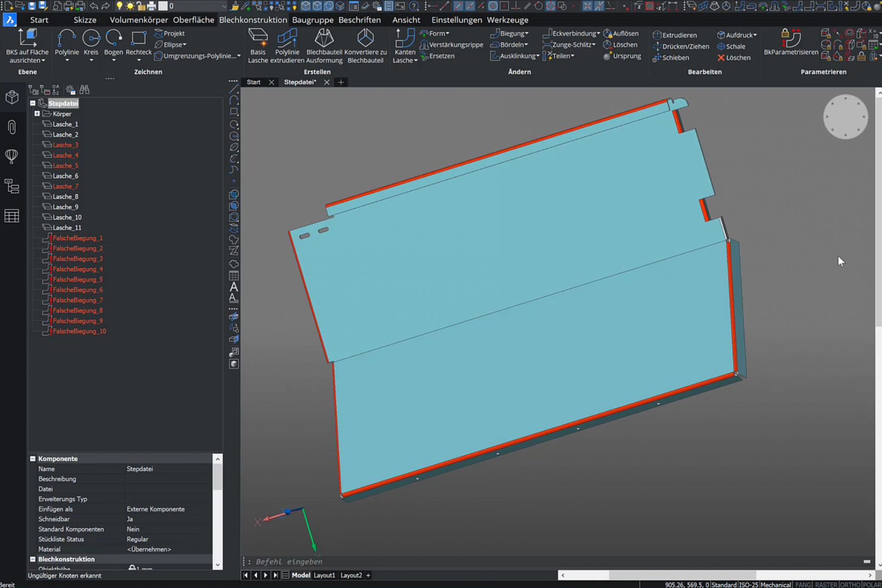Switch to the Volumenkörper ribbon tab
The width and height of the screenshot is (882, 588).
coord(139,20)
